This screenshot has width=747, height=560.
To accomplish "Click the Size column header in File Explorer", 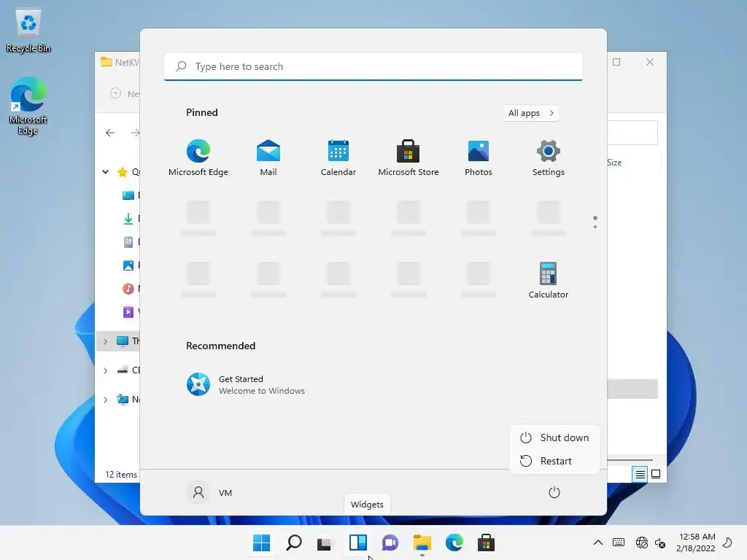I will click(x=614, y=163).
